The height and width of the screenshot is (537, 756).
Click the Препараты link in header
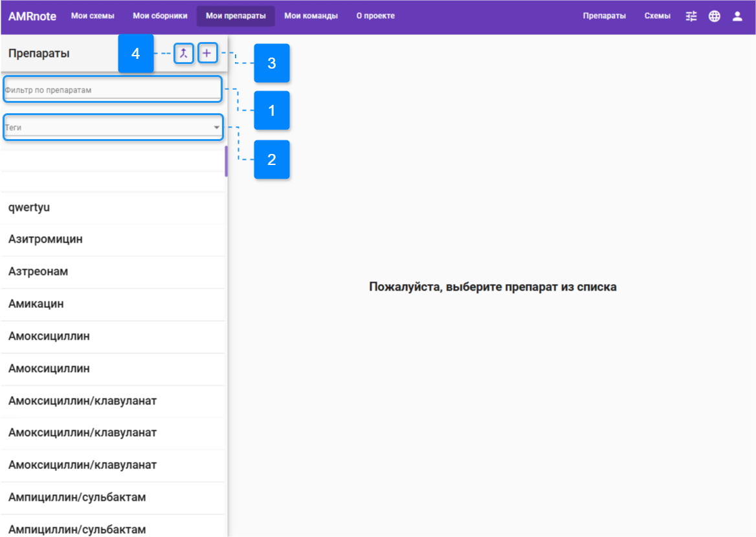[x=604, y=16]
